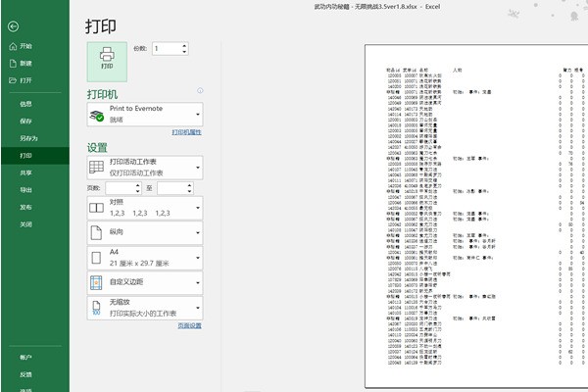Open the Print to Evernote printer dropdown
Screen dimensions: 588x392
145,114
